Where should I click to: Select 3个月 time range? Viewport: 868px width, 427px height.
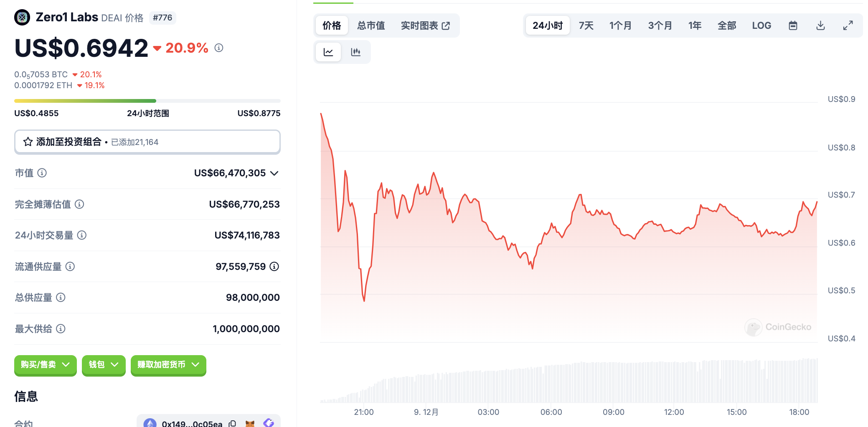(x=660, y=25)
